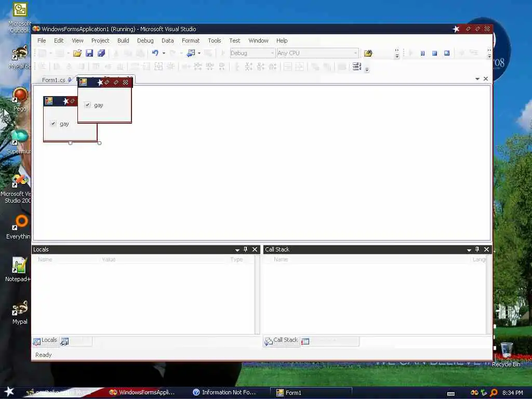532x399 pixels.
Task: Open the Edit menu
Action: pyautogui.click(x=59, y=41)
